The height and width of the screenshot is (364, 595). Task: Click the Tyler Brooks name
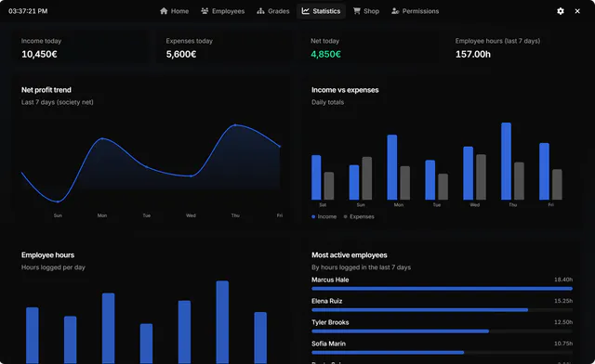coord(330,322)
